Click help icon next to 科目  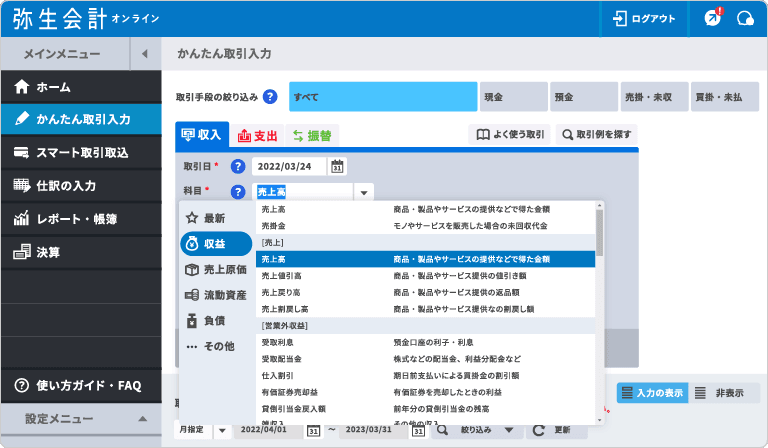coord(238,192)
